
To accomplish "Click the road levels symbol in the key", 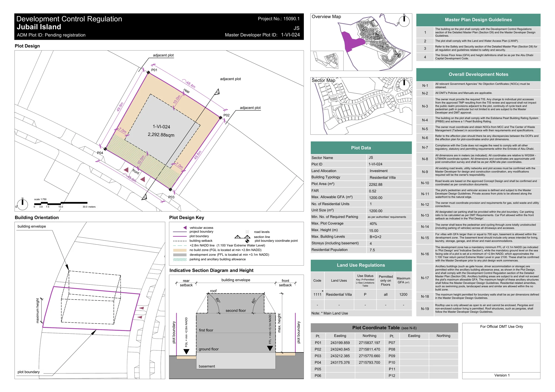I will click(247, 232).
